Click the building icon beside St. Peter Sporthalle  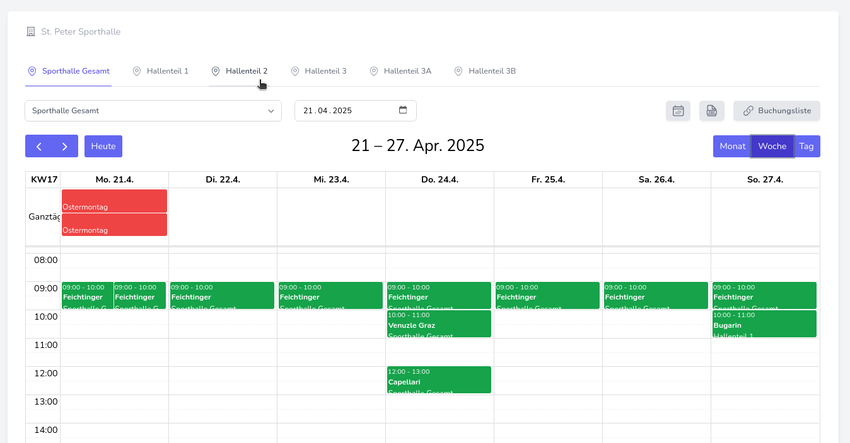[x=30, y=32]
